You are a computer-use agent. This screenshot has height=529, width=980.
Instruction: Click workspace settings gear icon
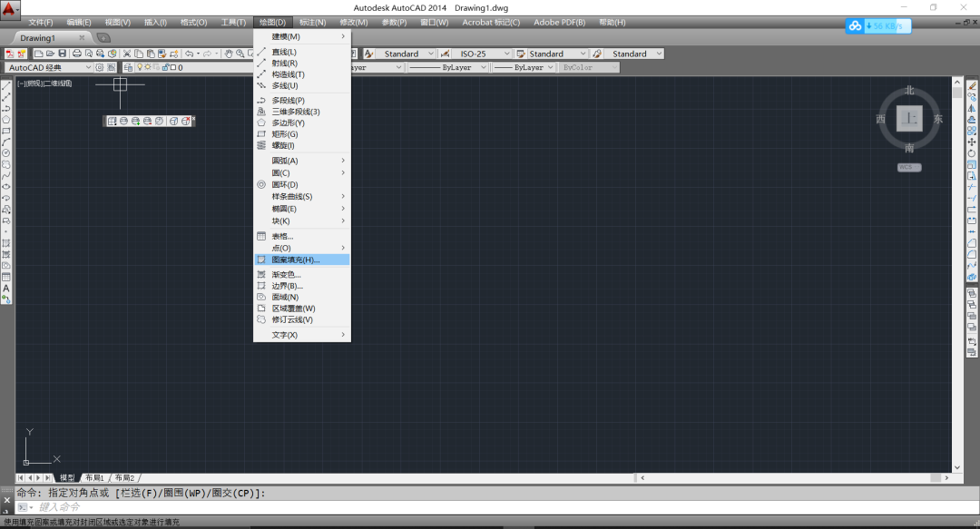tap(100, 67)
